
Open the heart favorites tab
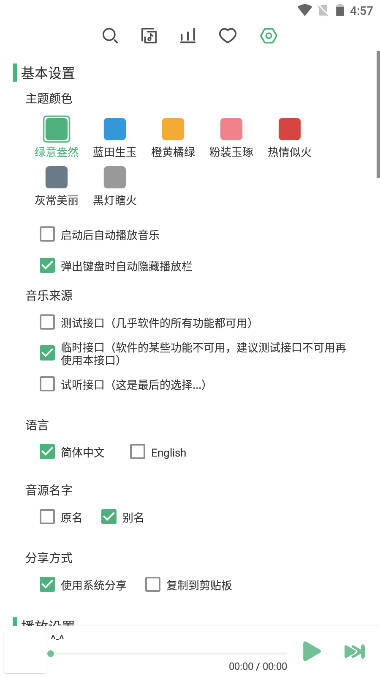click(228, 36)
